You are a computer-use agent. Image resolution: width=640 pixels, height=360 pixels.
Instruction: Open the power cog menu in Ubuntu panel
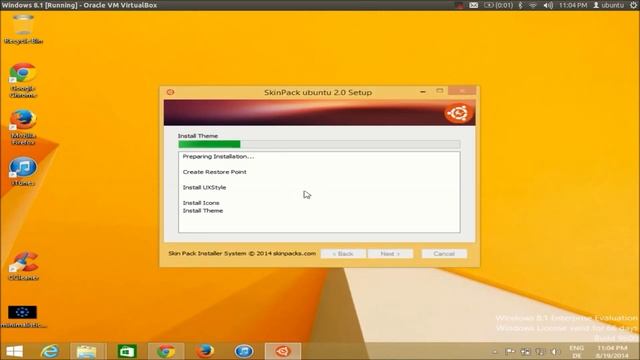pyautogui.click(x=633, y=5)
